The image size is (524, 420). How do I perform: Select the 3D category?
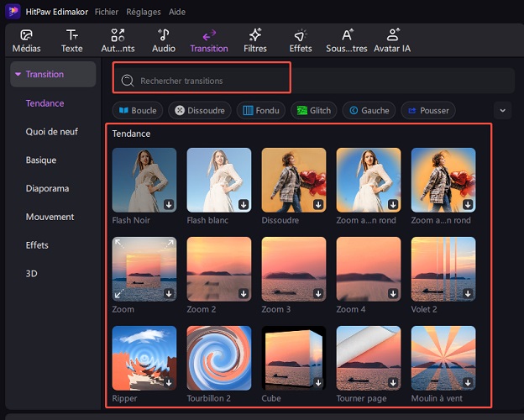tap(31, 274)
